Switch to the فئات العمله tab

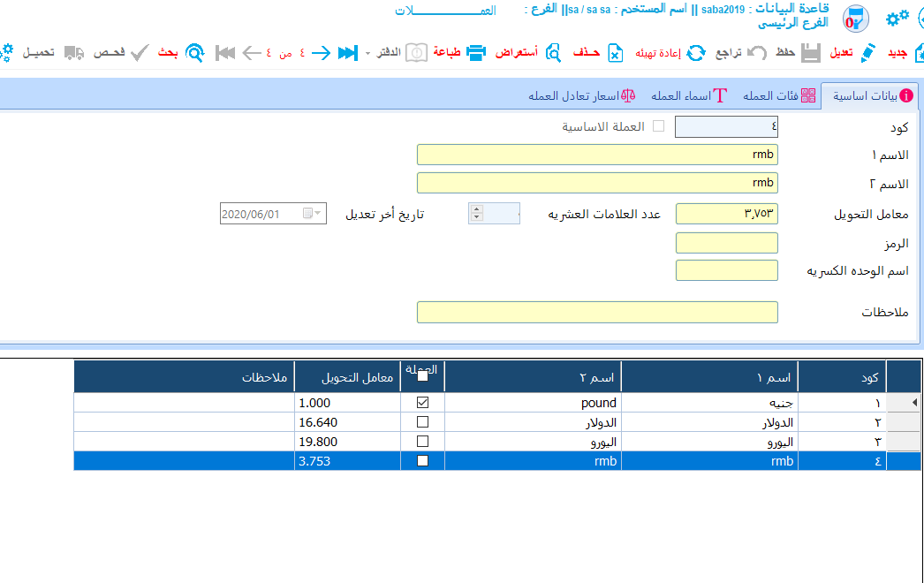click(x=777, y=96)
